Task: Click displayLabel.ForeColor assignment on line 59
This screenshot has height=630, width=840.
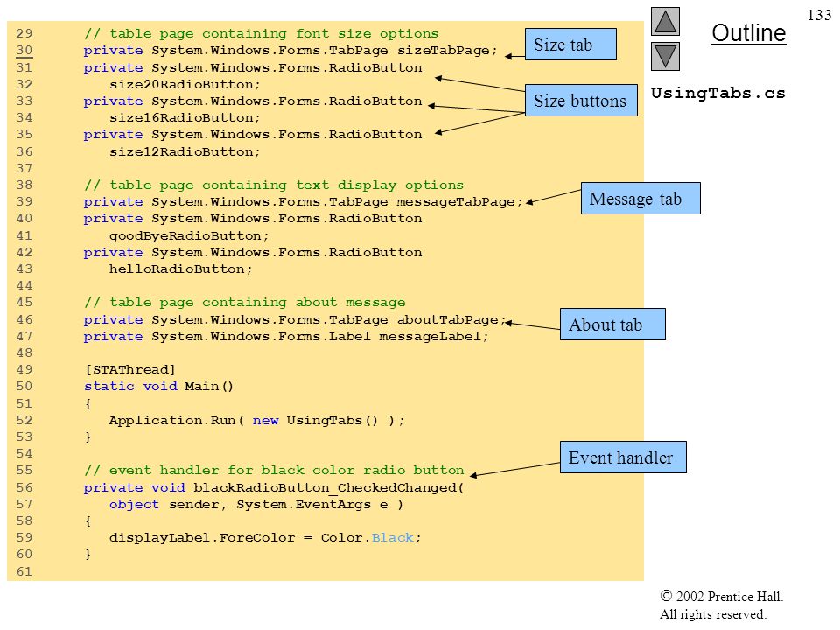Action: (x=265, y=538)
